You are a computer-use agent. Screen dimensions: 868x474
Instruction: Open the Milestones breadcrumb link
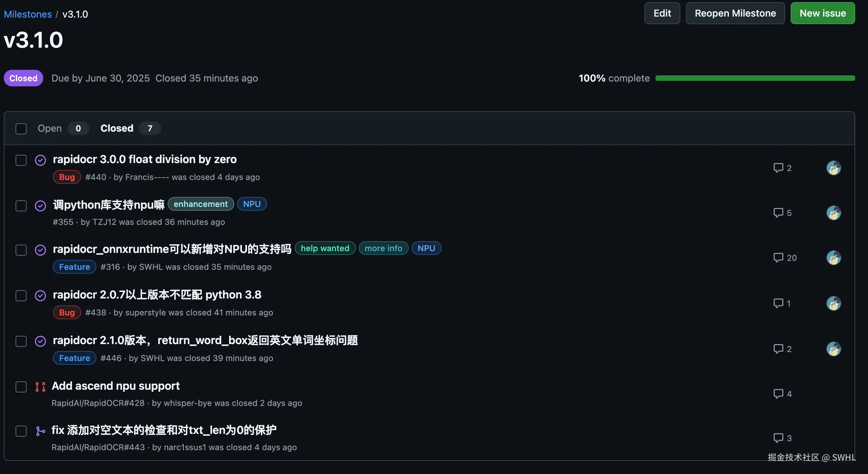coord(28,14)
